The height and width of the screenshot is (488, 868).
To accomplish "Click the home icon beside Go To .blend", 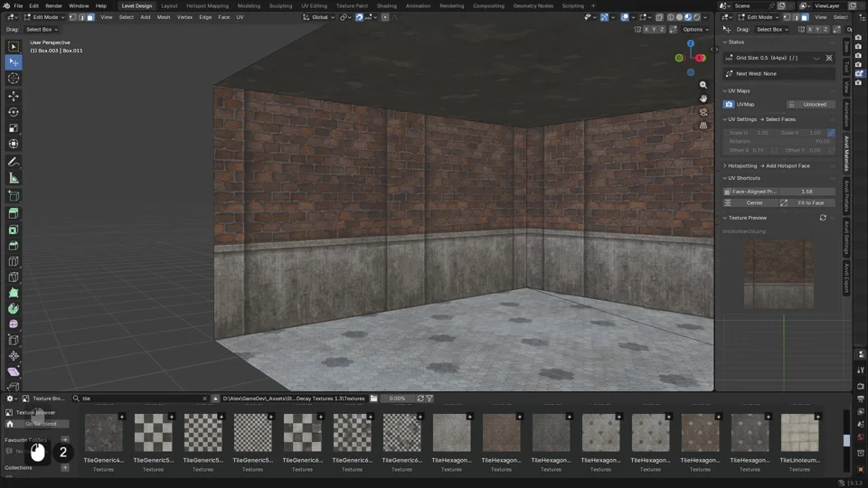I will click(10, 424).
